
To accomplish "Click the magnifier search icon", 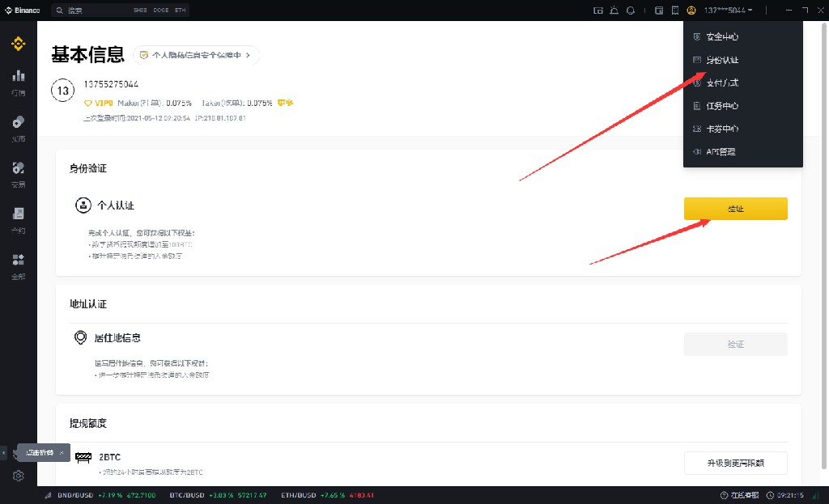I will [x=60, y=10].
